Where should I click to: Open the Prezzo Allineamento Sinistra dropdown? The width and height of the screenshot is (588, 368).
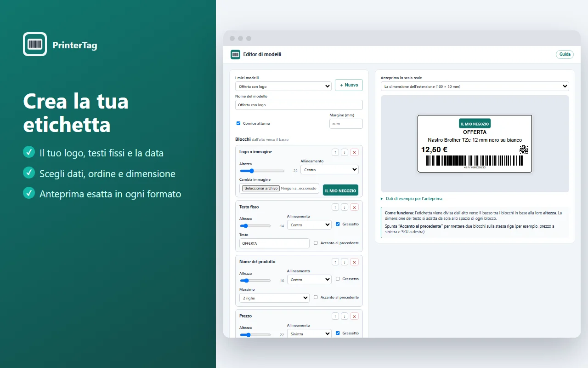point(309,334)
